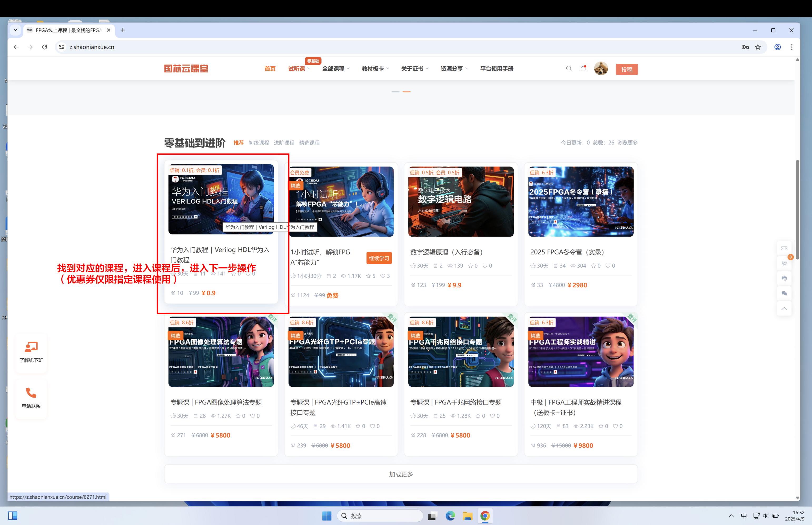This screenshot has height=525, width=812.
Task: Open the site search magnifier icon
Action: click(x=569, y=68)
